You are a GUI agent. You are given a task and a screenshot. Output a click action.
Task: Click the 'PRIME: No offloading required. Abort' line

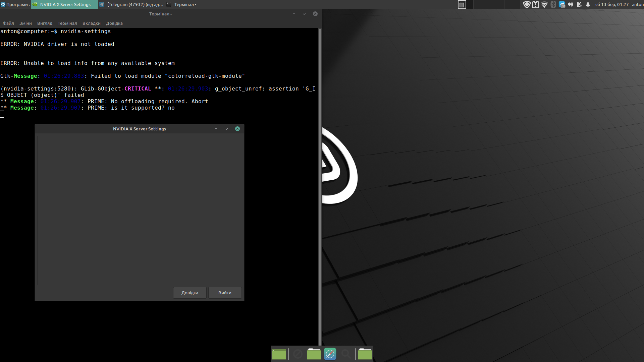[104, 102]
